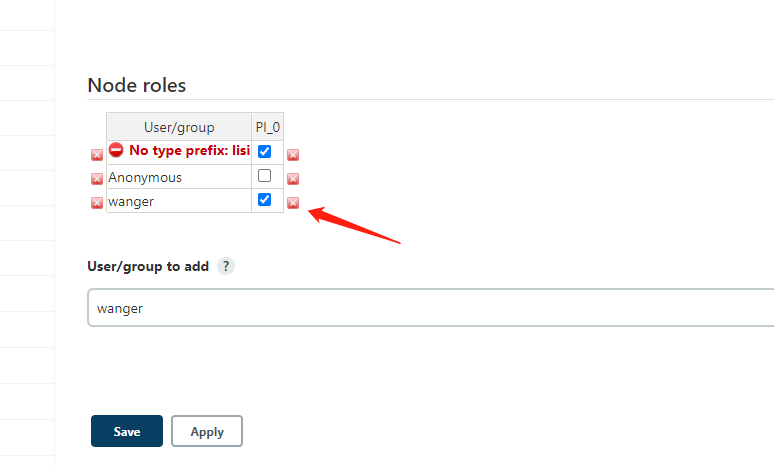
Task: Click the Save button
Action: 127,432
